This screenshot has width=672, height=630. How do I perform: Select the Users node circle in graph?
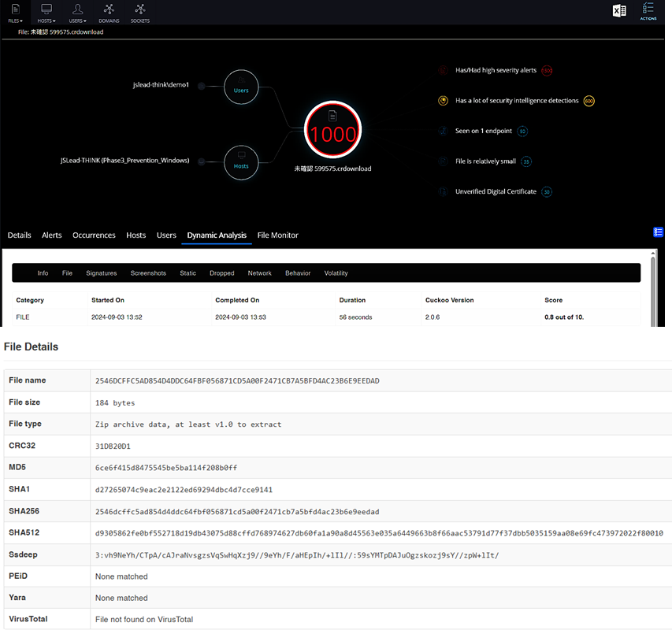(241, 88)
